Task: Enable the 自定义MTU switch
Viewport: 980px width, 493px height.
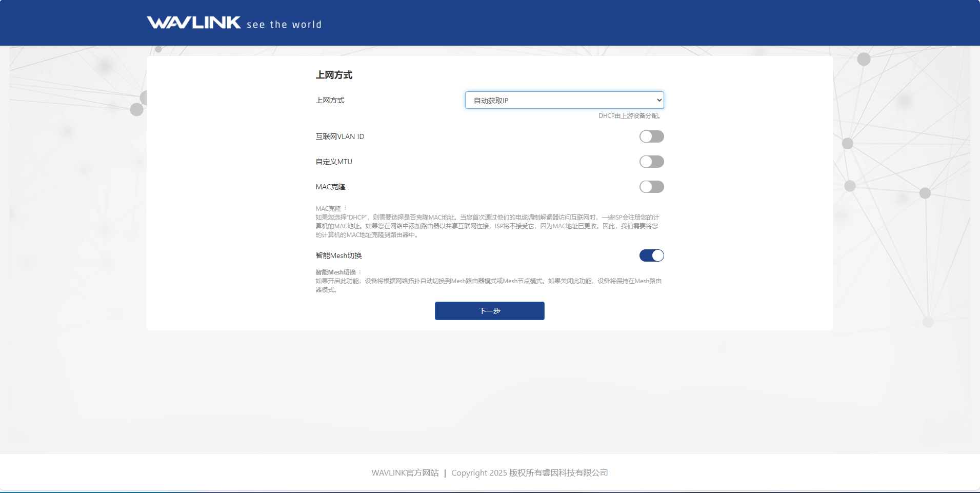Action: 652,161
